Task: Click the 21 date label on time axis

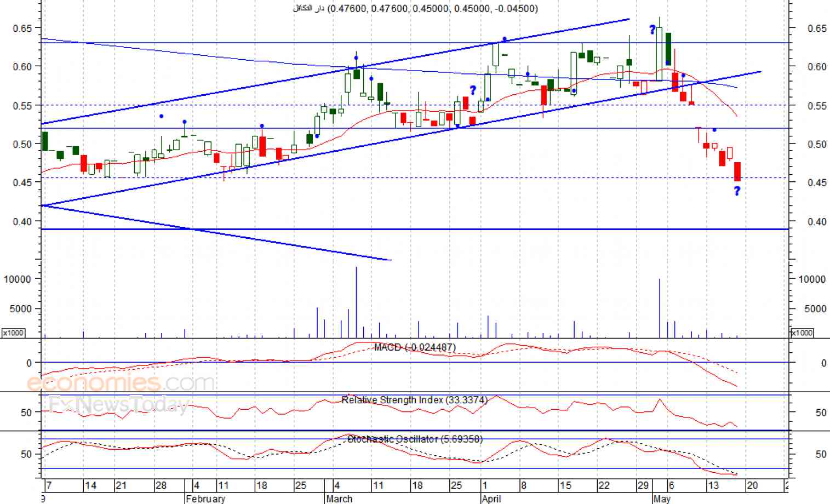Action: [x=121, y=485]
